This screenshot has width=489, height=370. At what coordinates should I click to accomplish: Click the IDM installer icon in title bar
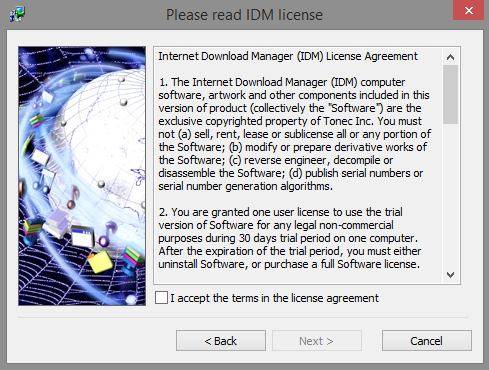tap(17, 14)
